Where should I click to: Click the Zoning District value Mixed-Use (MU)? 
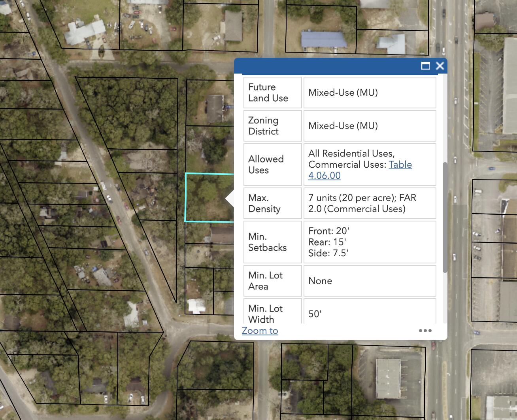343,126
